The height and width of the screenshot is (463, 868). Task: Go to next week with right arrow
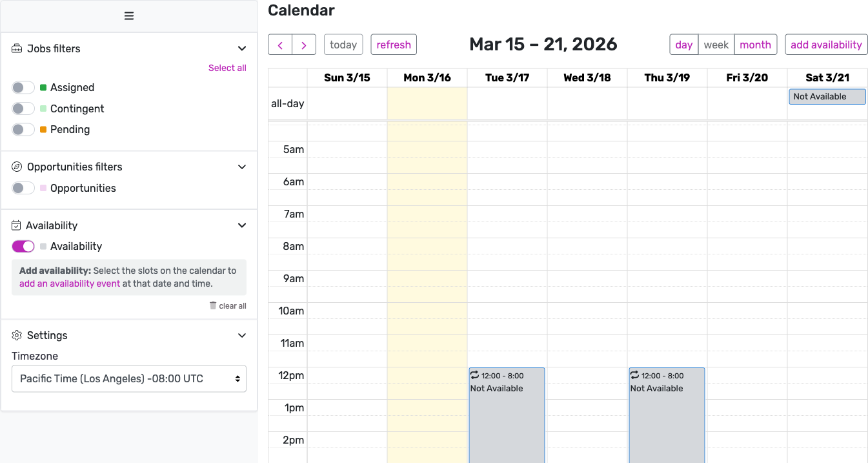[x=303, y=45]
